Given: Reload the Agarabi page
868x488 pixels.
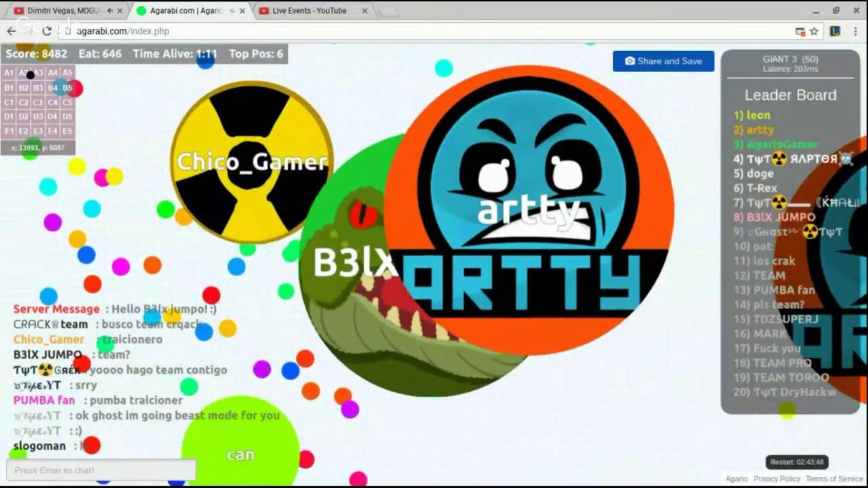Looking at the screenshot, I should pyautogui.click(x=47, y=31).
